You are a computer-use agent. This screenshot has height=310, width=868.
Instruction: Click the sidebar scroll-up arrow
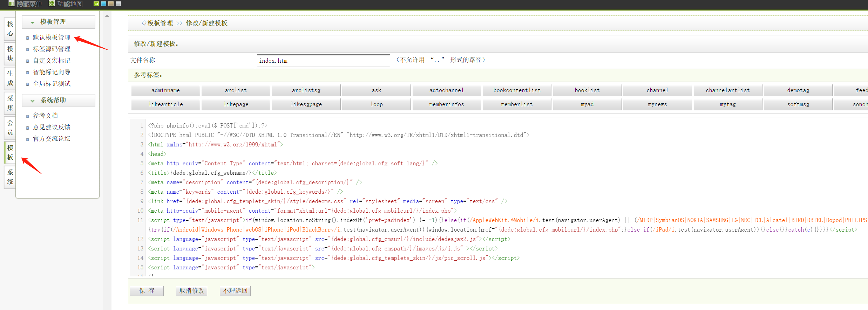(107, 16)
